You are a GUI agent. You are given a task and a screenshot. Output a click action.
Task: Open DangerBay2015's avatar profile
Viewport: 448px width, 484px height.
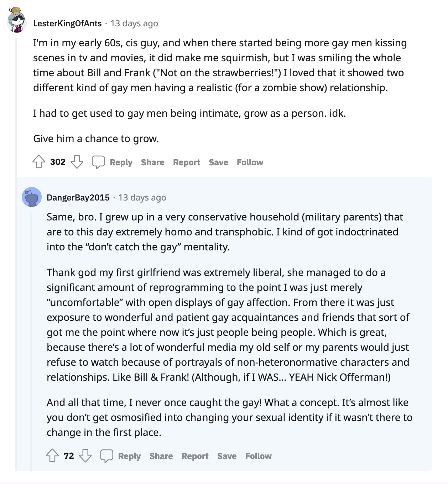(32, 197)
